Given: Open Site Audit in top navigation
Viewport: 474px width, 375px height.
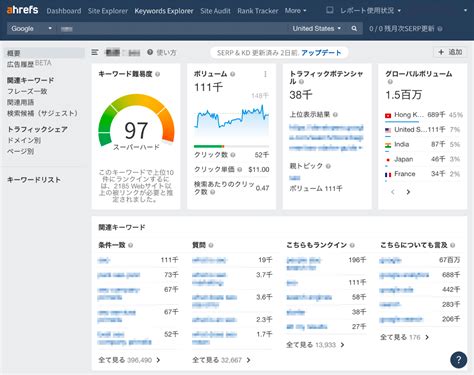Looking at the screenshot, I should [215, 11].
